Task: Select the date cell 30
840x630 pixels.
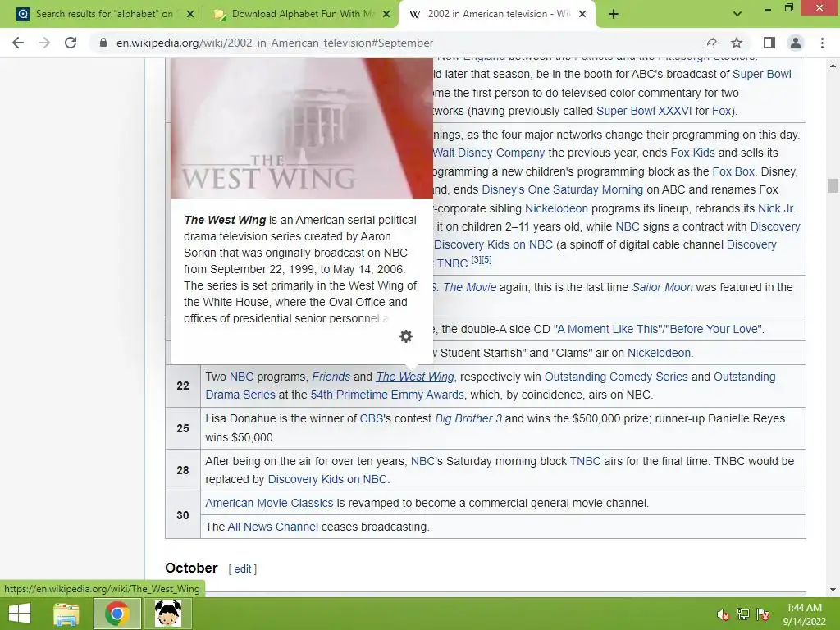Action: [x=183, y=515]
